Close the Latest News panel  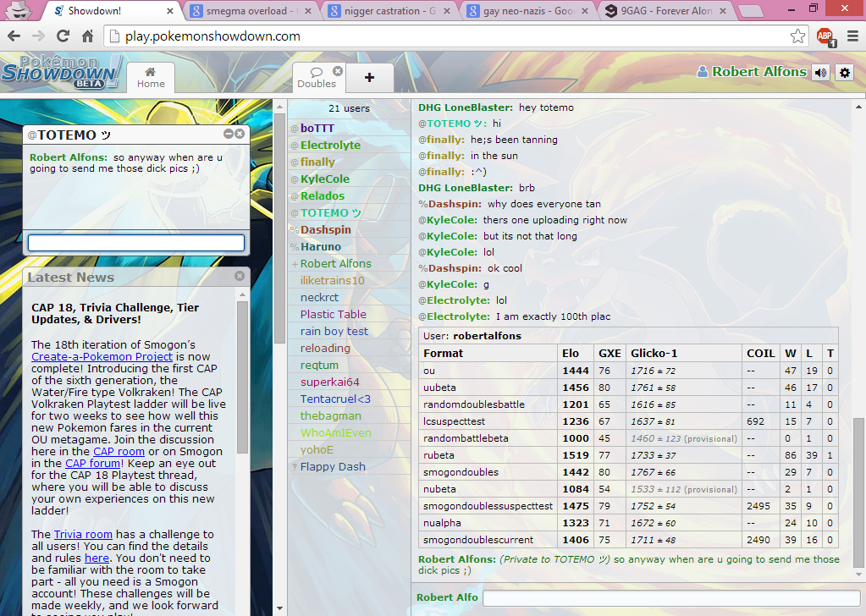pyautogui.click(x=240, y=276)
